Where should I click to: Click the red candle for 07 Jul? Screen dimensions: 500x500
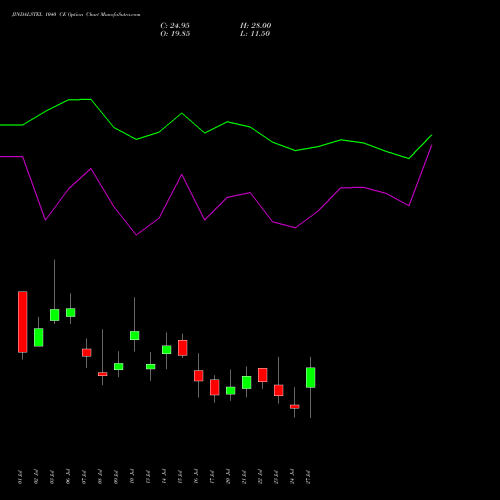pos(87,353)
